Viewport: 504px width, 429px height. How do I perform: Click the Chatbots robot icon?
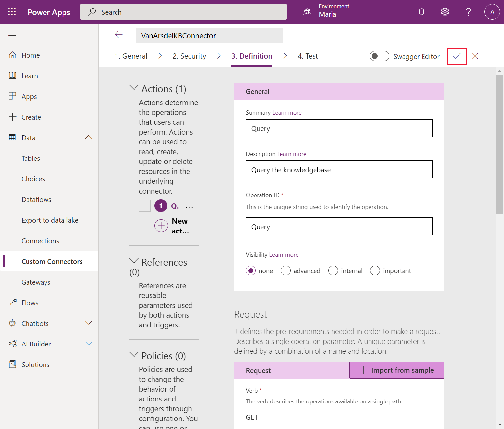coord(12,323)
